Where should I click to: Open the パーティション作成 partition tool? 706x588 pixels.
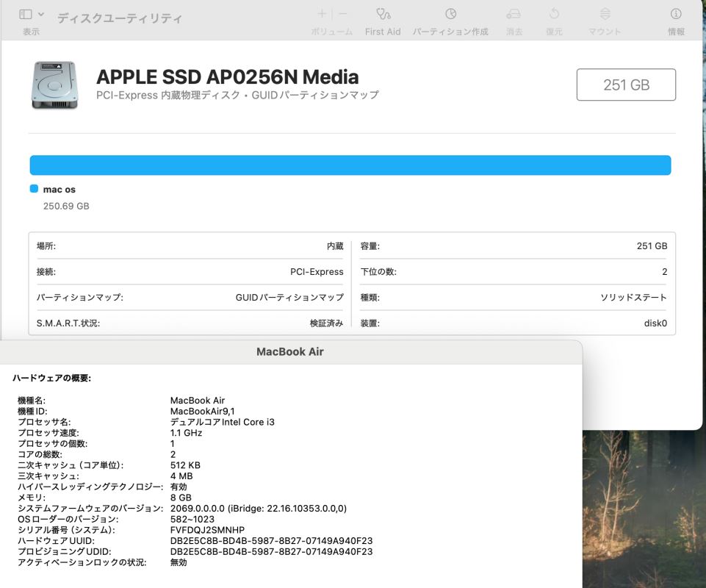pyautogui.click(x=450, y=15)
